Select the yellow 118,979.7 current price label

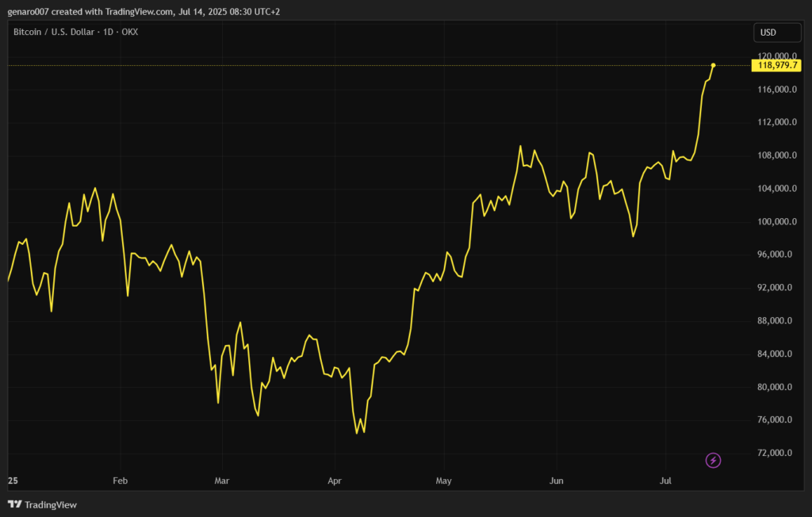777,65
